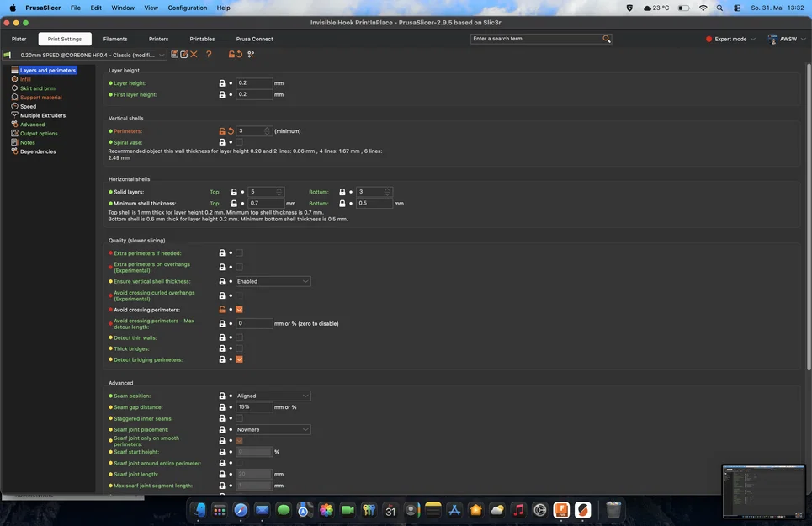Click the Seam gap distance field
The image size is (812, 526).
pos(254,407)
